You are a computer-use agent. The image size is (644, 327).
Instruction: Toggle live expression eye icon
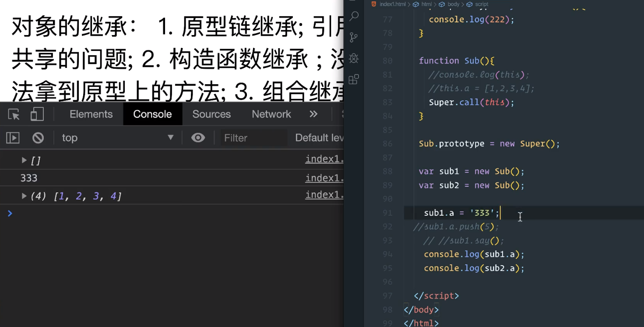(x=198, y=138)
